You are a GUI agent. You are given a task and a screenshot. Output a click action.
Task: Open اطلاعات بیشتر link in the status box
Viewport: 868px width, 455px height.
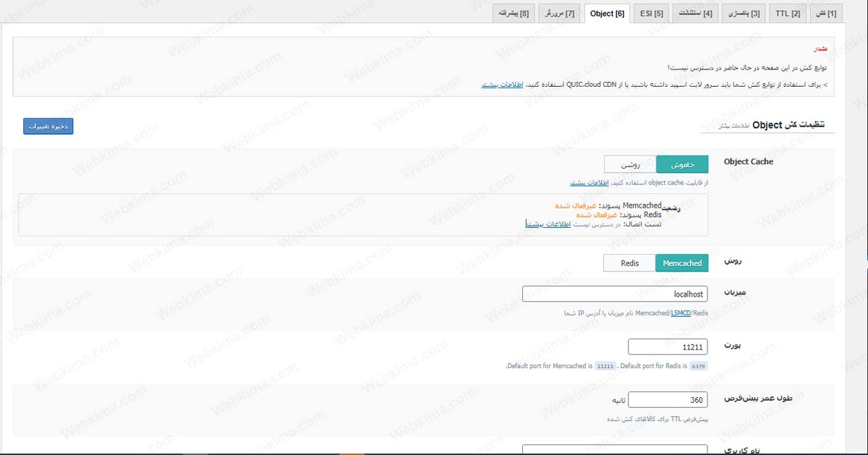click(548, 224)
